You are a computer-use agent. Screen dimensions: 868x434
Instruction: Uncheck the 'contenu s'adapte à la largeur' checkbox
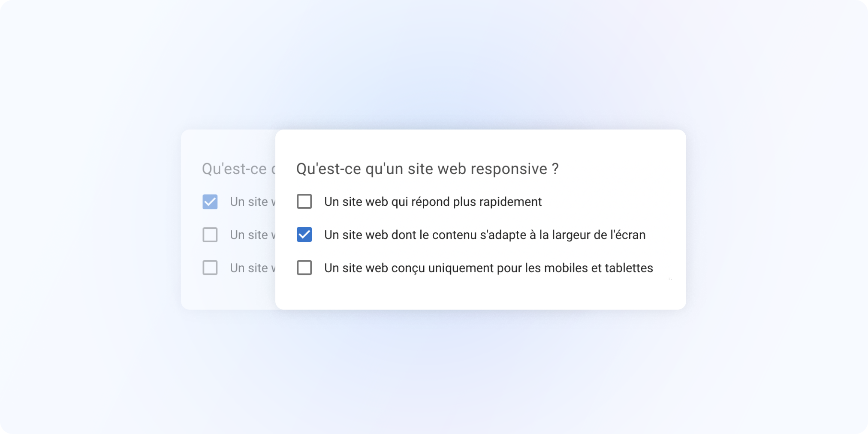pyautogui.click(x=304, y=235)
